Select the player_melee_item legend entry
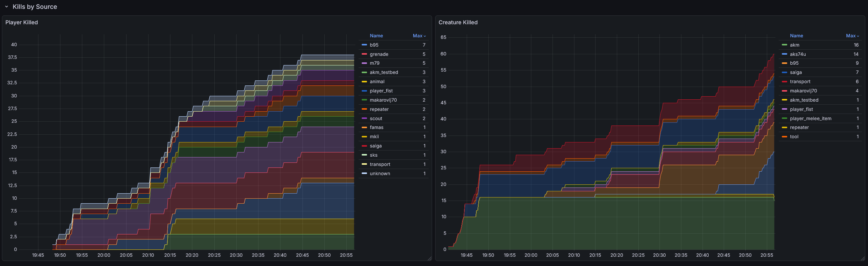868x266 pixels. click(811, 119)
